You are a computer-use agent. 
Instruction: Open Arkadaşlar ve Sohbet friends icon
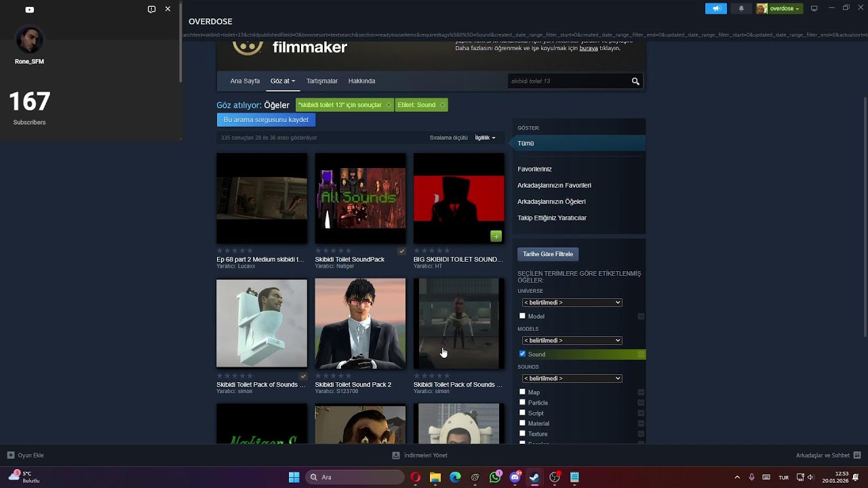(857, 455)
